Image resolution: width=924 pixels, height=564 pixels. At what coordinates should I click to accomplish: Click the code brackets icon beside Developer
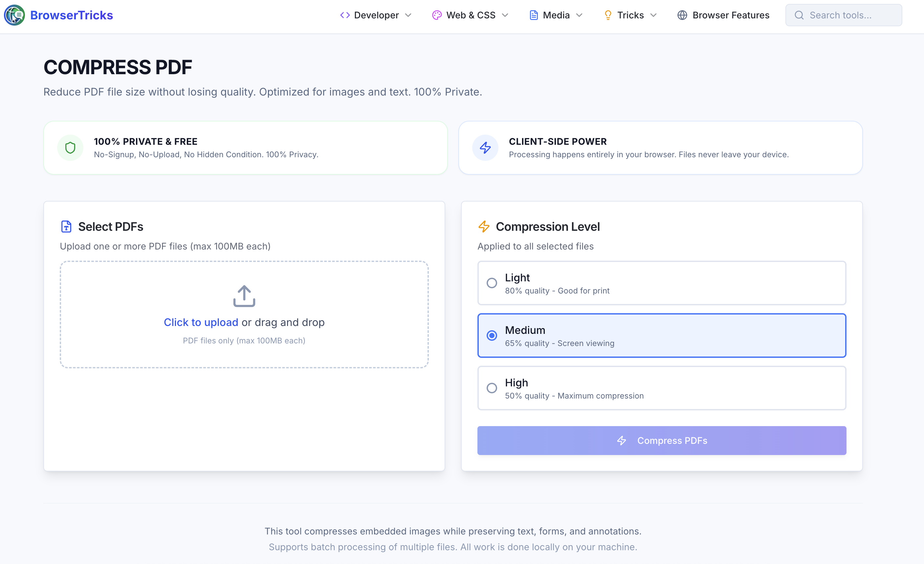(345, 15)
